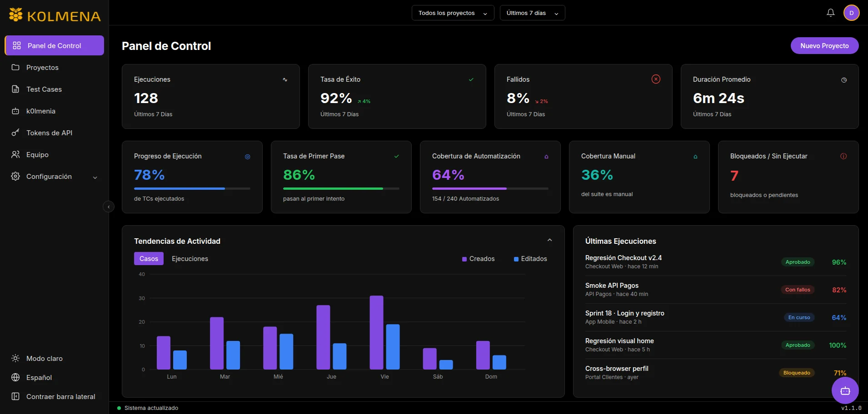Open the notifications bell
The image size is (868, 414).
830,13
